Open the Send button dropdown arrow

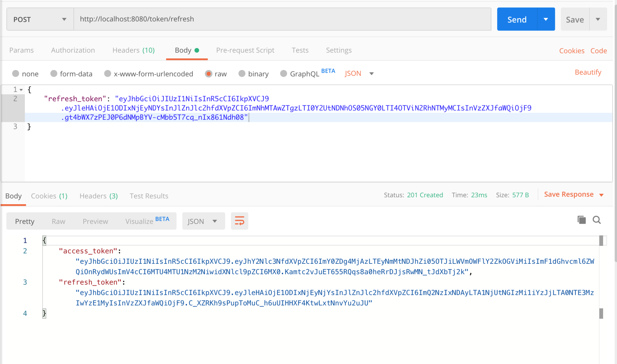(x=546, y=19)
